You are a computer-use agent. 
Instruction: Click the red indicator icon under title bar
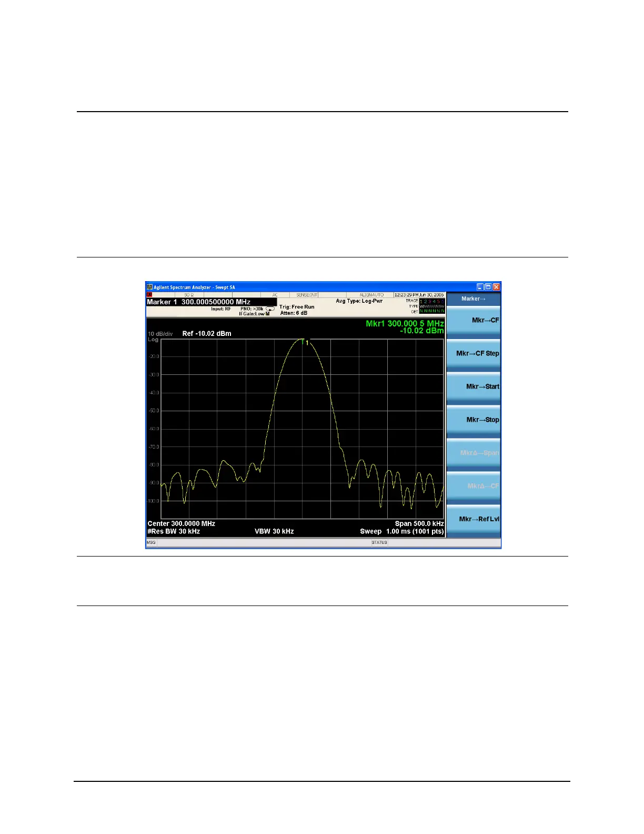coord(149,295)
